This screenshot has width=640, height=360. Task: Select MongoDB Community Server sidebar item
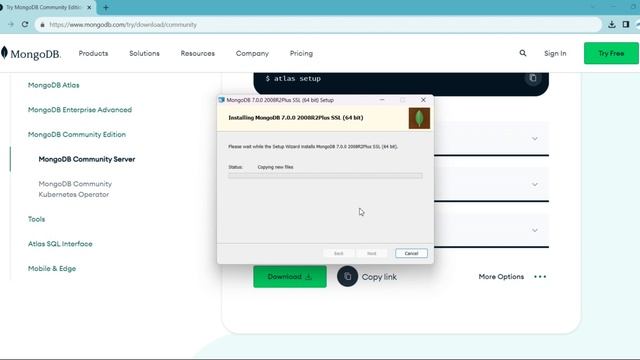pyautogui.click(x=87, y=159)
